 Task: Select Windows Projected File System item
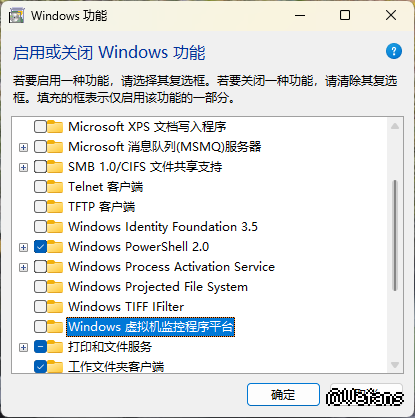pos(158,287)
